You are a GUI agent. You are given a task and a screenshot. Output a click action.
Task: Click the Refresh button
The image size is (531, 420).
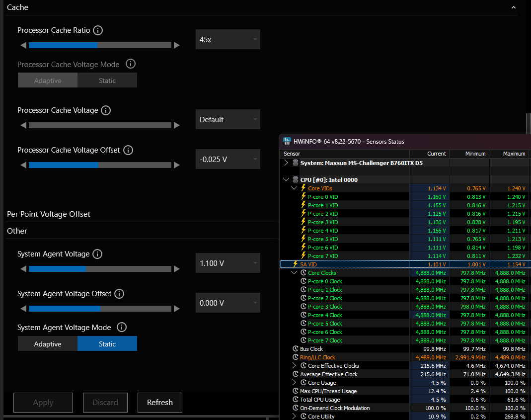(x=160, y=403)
